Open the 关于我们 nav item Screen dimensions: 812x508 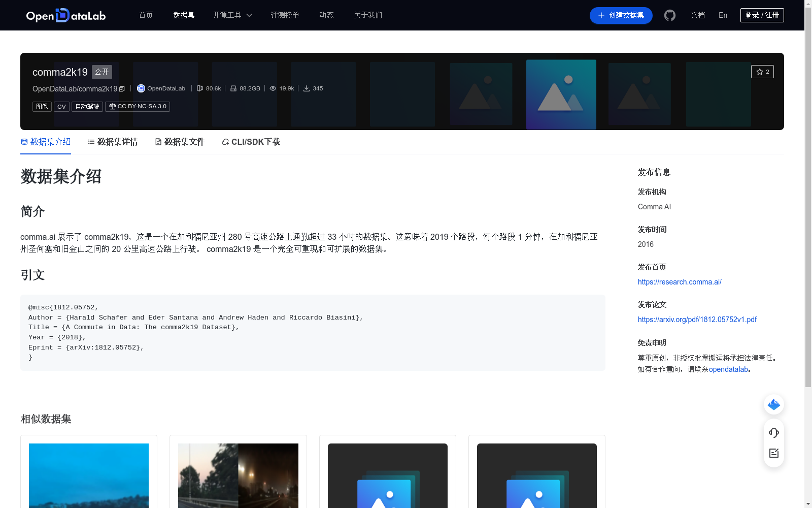click(x=368, y=15)
